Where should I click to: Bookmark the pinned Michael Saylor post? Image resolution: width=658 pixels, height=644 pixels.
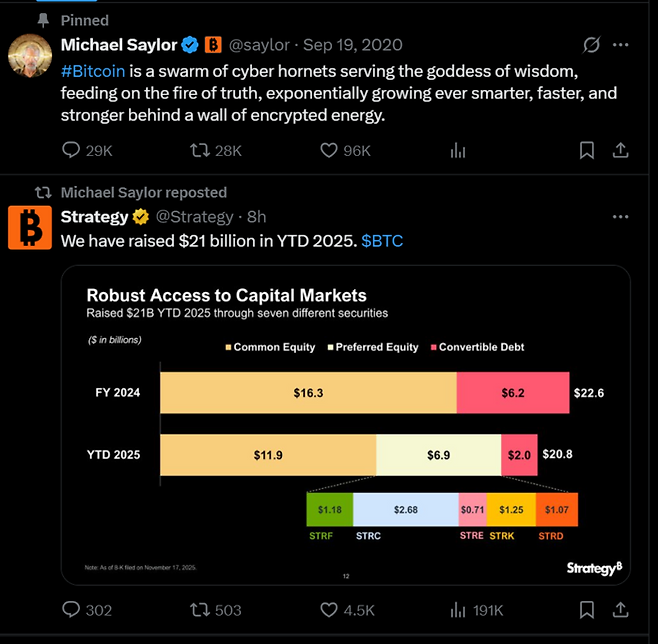[x=587, y=150]
